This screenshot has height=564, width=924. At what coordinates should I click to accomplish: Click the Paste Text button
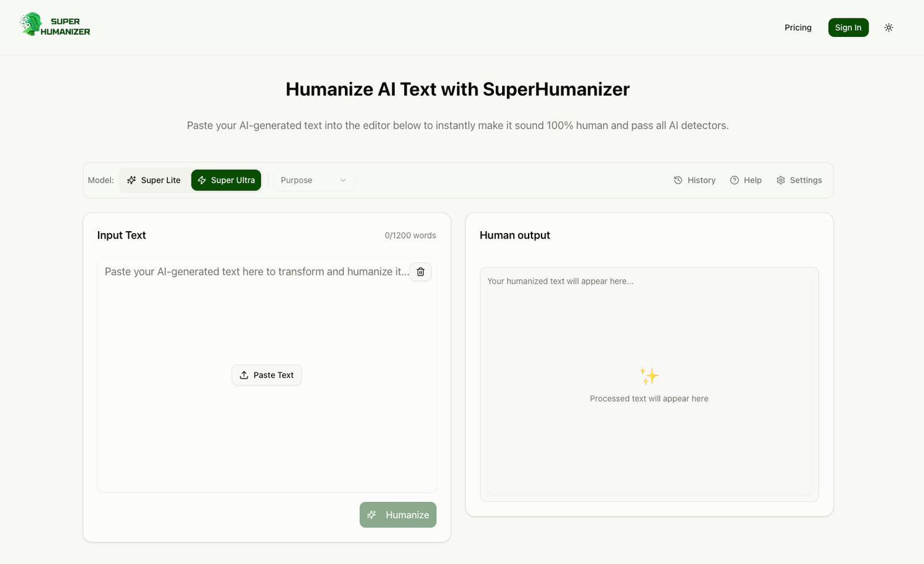(x=267, y=375)
